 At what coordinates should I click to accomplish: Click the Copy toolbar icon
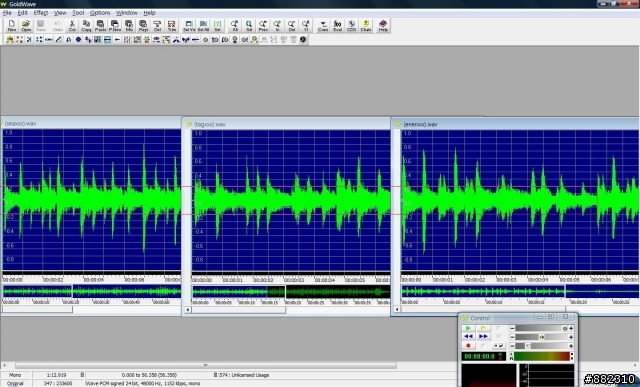(86, 26)
